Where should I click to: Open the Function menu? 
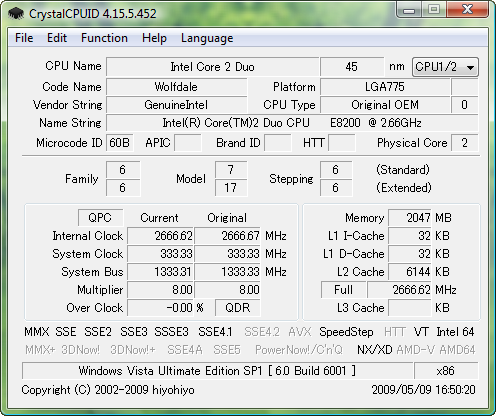point(104,38)
